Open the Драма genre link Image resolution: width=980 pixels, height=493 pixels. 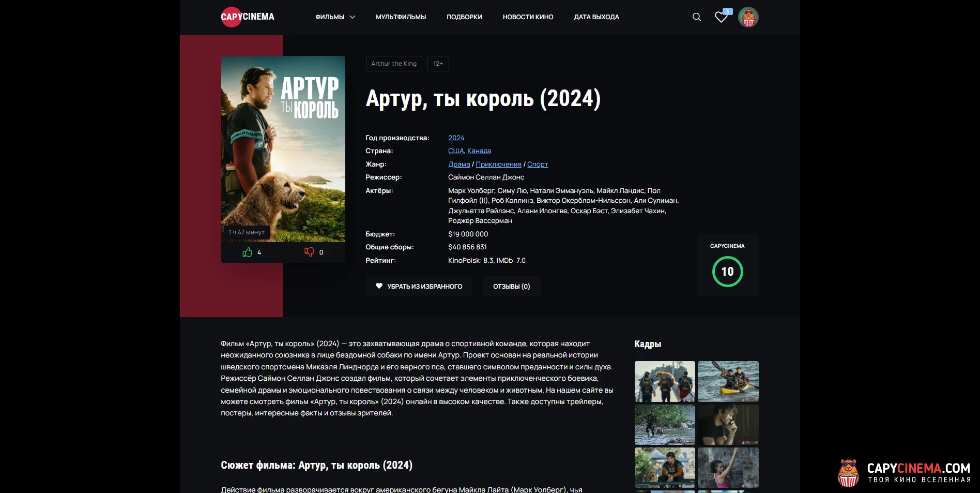[x=459, y=164]
